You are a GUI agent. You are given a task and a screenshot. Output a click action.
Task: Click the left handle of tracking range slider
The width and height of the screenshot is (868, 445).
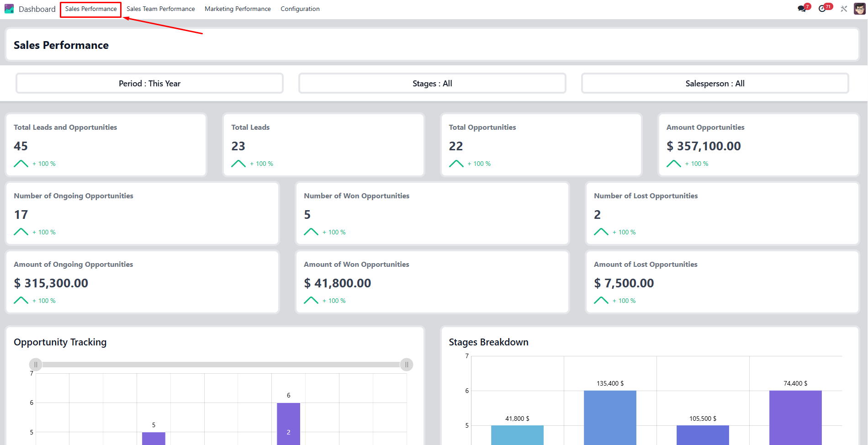tap(36, 365)
